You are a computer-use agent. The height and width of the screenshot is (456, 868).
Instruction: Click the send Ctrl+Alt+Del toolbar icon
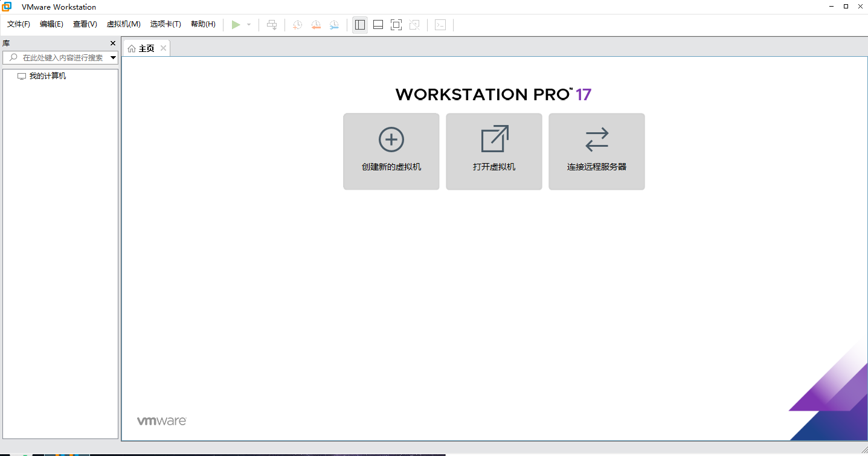coord(272,25)
